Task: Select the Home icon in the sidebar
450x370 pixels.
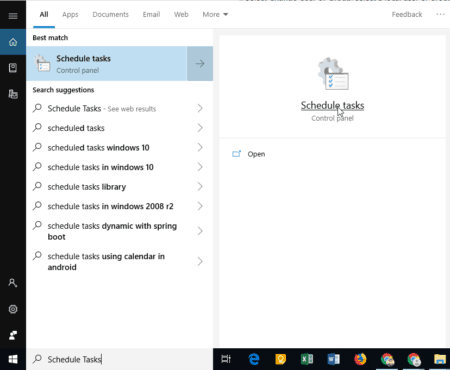Action: pyautogui.click(x=13, y=42)
